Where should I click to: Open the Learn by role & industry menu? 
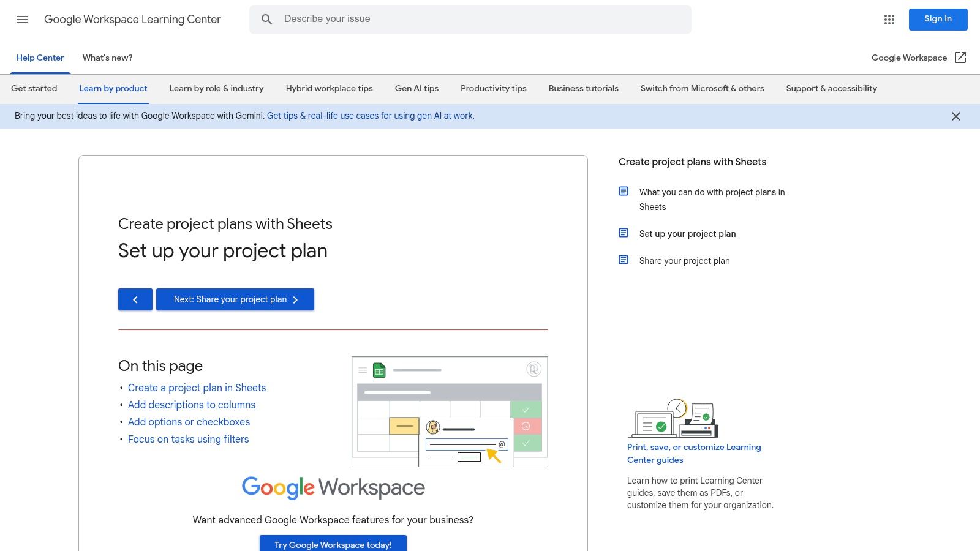click(x=216, y=88)
